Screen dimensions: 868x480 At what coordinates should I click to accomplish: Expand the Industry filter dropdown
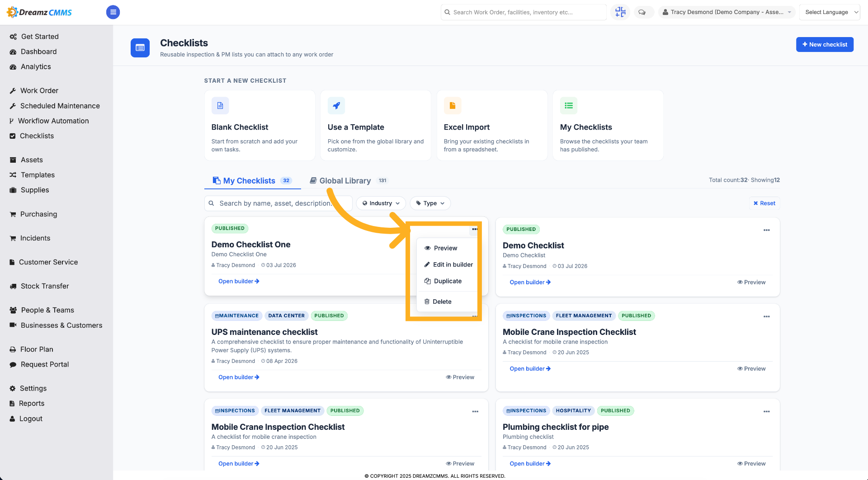point(381,203)
